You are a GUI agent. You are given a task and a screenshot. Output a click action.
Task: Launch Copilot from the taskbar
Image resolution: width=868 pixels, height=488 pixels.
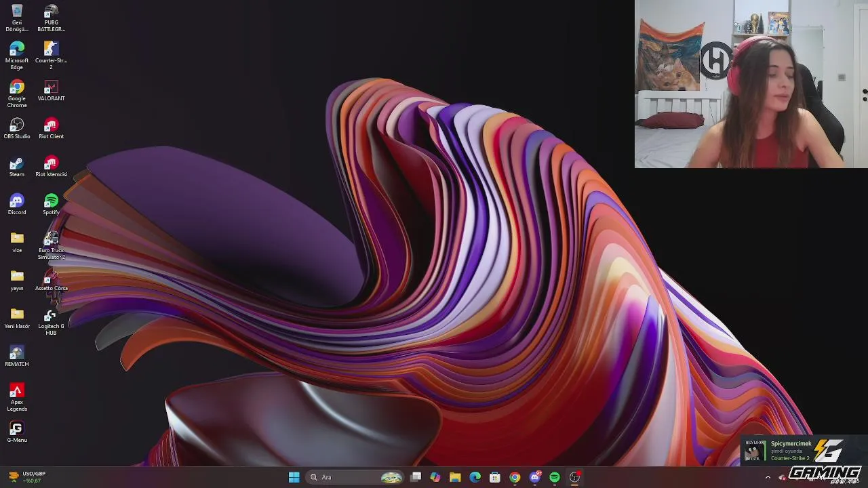coord(435,477)
